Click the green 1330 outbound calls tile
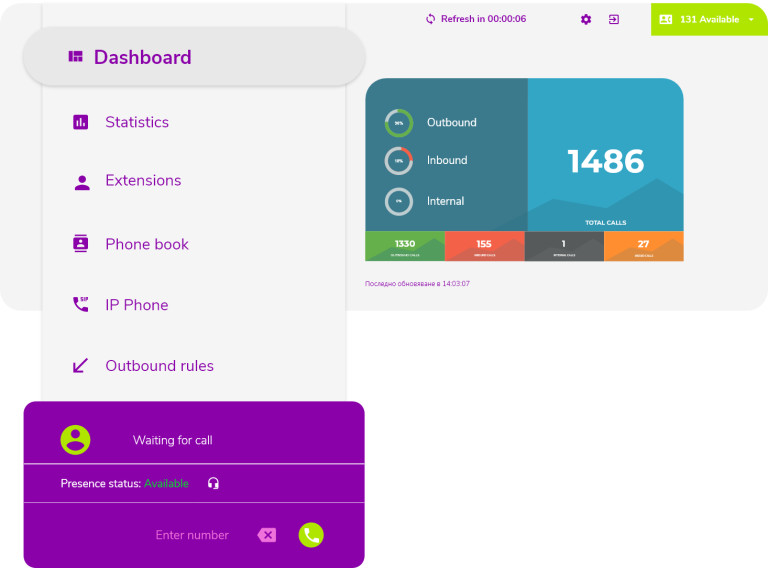 click(x=405, y=246)
